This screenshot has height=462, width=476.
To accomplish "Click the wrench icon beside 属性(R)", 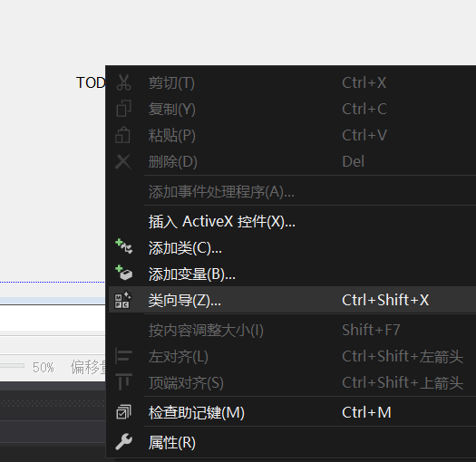I will pyautogui.click(x=124, y=442).
